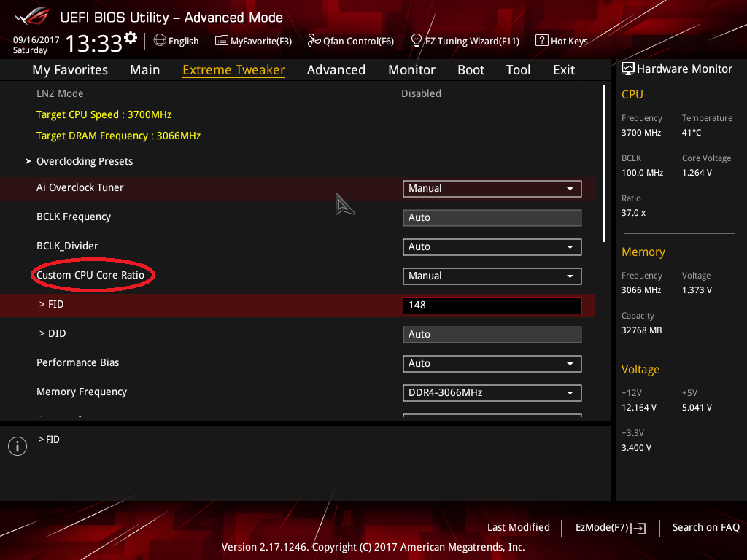Screen dimensions: 747x560
Task: Click +3.3V reading 3.400 V
Action: pyautogui.click(x=636, y=448)
